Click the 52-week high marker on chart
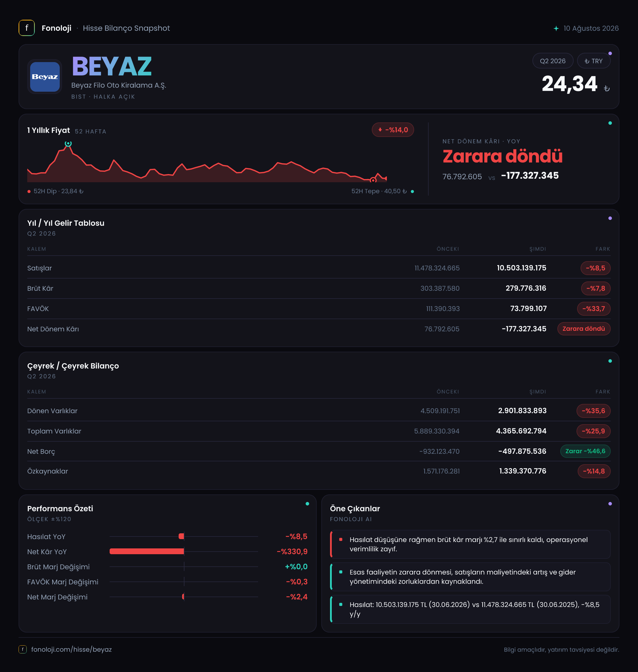 coord(68,144)
